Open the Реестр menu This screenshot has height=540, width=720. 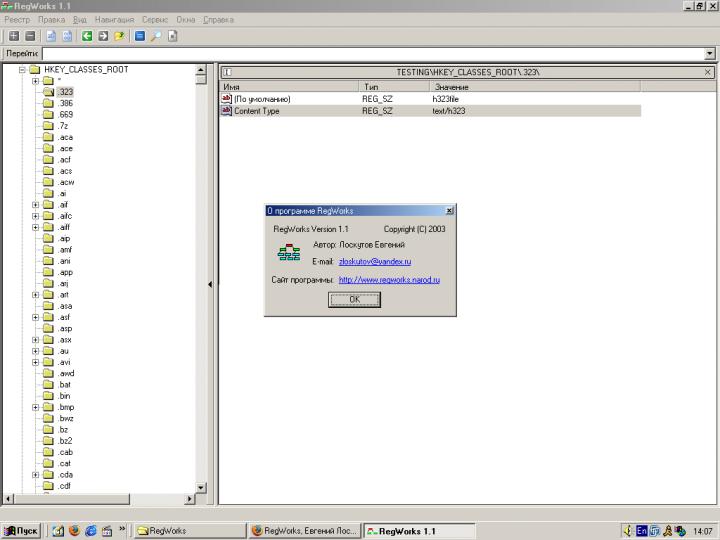[x=17, y=19]
